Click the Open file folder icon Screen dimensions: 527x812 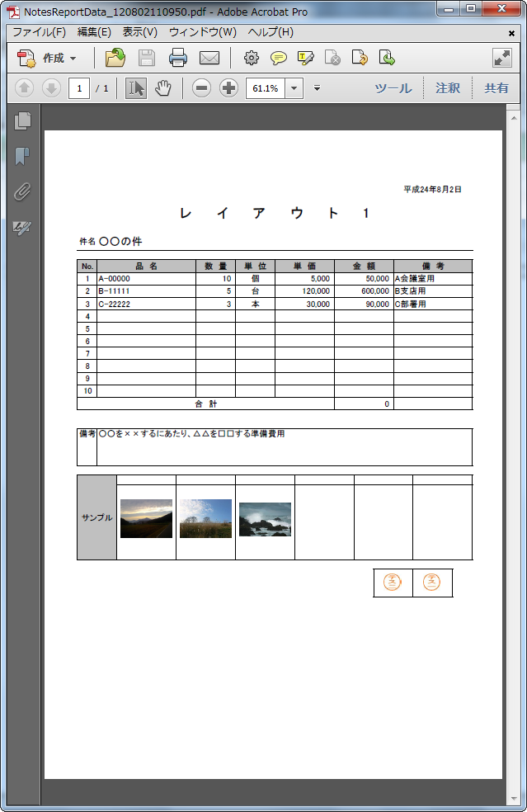(x=115, y=58)
